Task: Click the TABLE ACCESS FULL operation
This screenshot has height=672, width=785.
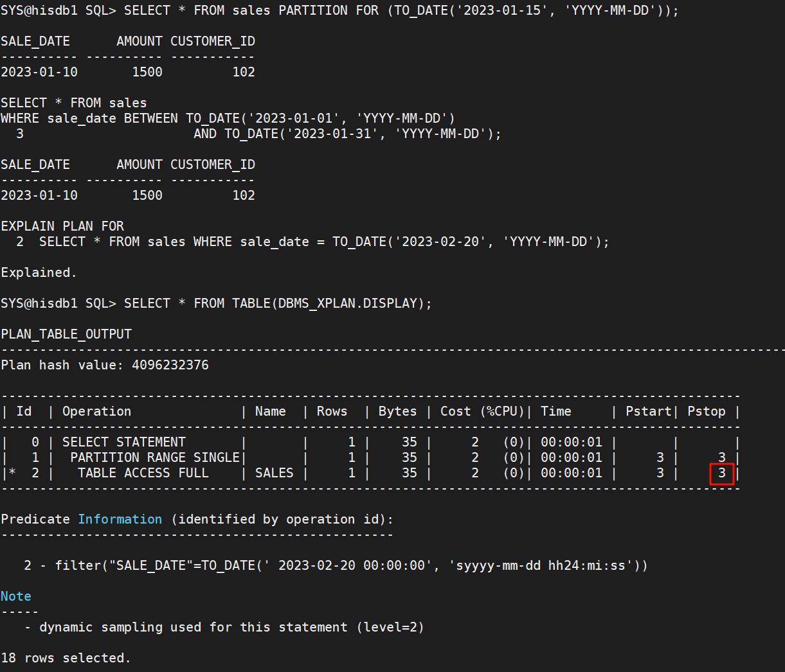Action: pos(143,473)
